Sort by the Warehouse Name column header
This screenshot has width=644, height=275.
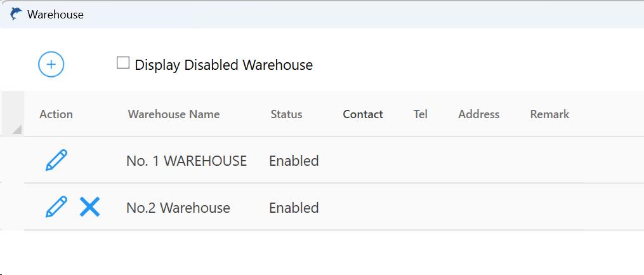(174, 114)
